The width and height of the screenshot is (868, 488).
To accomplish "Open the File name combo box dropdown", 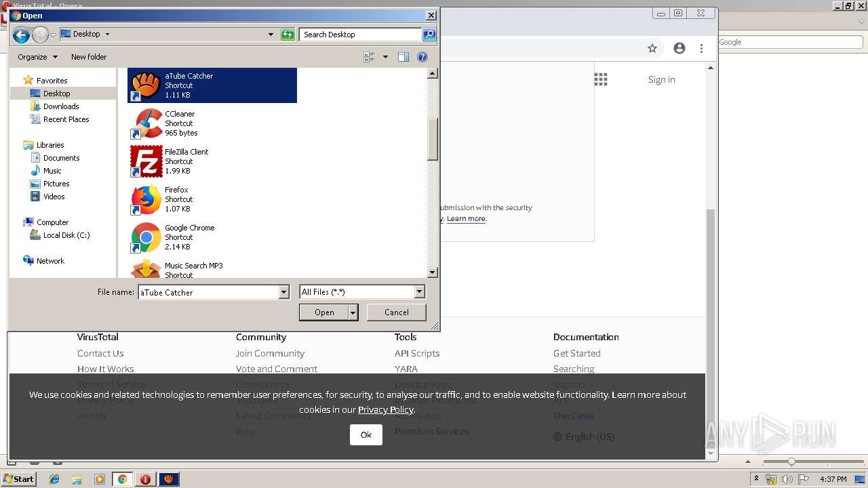I will 284,292.
